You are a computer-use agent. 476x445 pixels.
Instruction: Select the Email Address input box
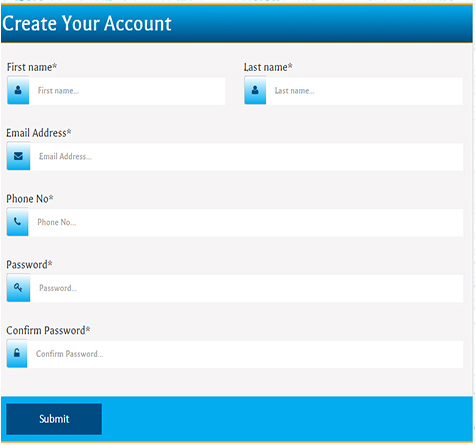coord(247,156)
